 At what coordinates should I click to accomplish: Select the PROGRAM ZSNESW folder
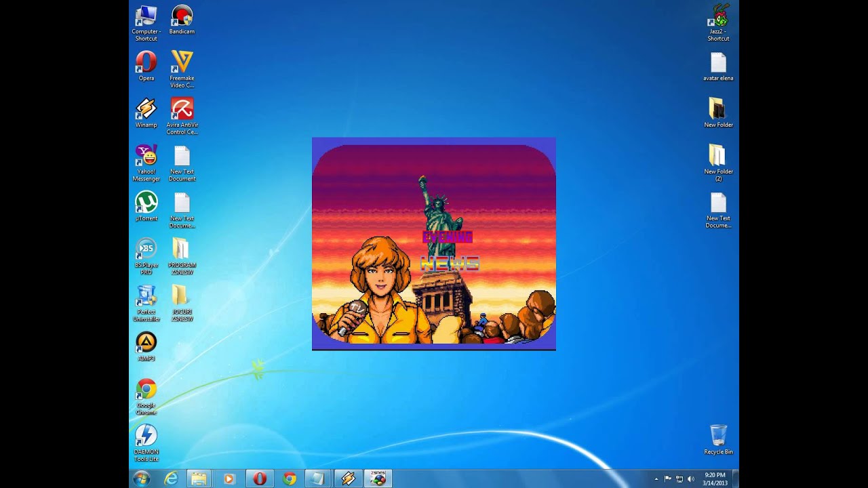click(182, 257)
